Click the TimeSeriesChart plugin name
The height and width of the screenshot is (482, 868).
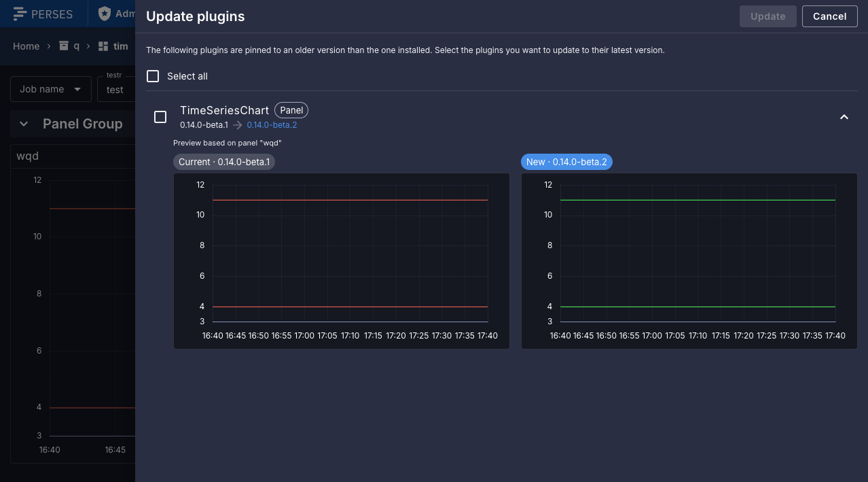point(224,110)
